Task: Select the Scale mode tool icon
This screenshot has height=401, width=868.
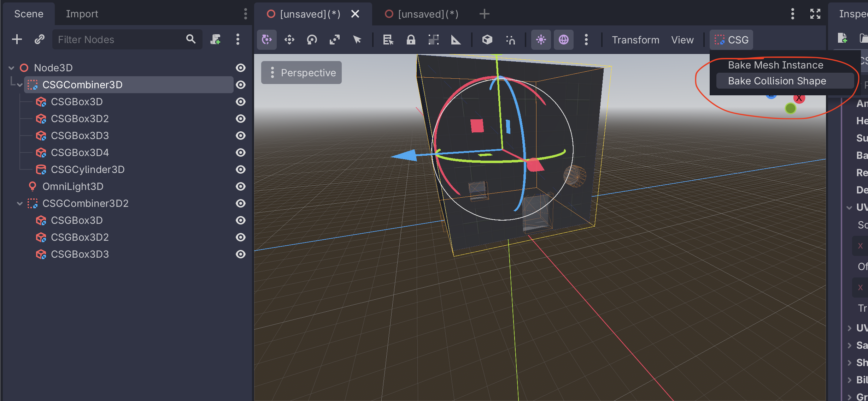Action: (x=334, y=40)
